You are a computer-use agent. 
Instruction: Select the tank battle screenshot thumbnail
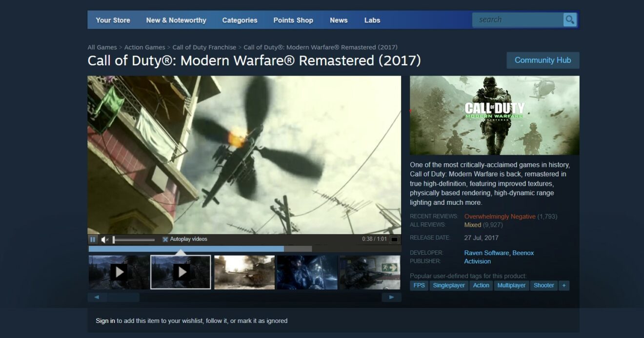[244, 272]
